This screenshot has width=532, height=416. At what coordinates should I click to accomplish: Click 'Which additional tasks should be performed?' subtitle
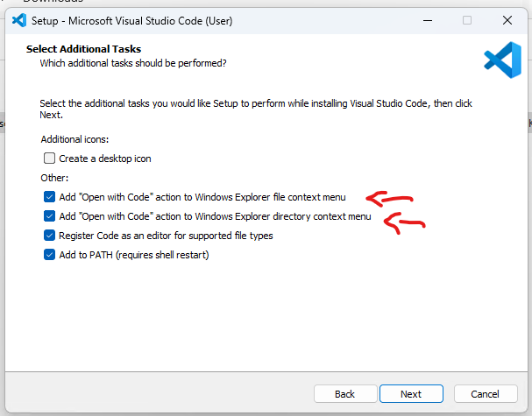(x=133, y=63)
